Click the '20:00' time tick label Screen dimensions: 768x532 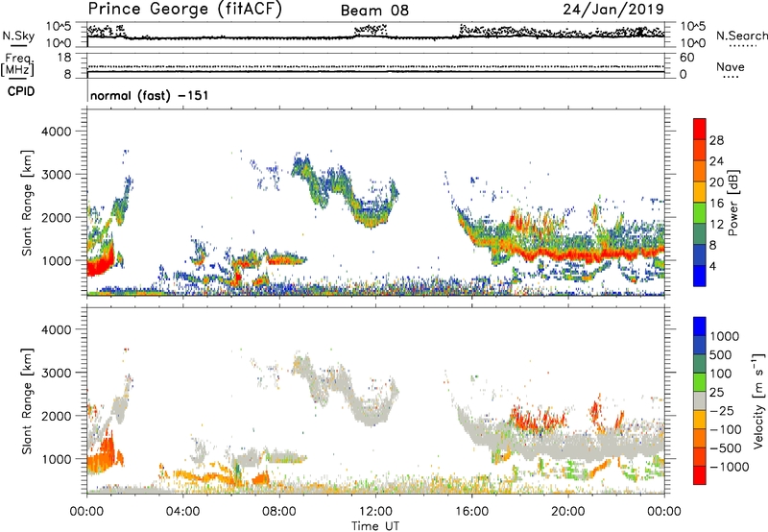tap(567, 512)
